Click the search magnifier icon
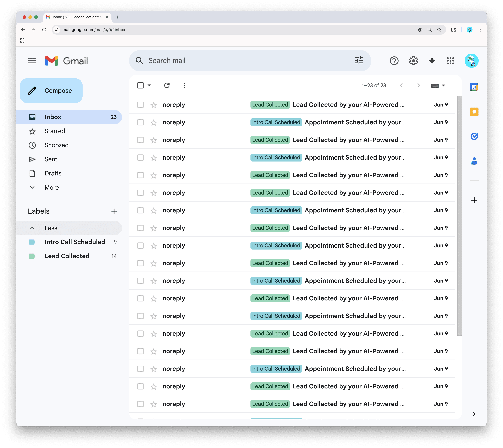This screenshot has height=448, width=503. tap(139, 61)
